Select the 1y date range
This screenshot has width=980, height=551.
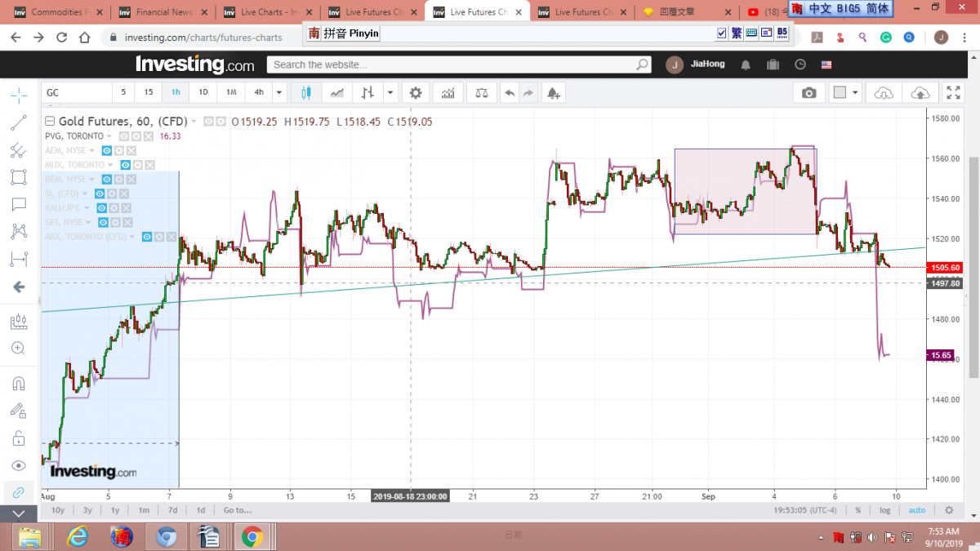coord(115,510)
